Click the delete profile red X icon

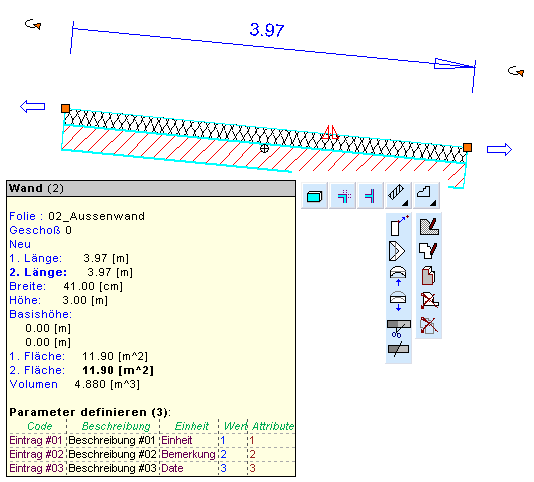pyautogui.click(x=429, y=300)
